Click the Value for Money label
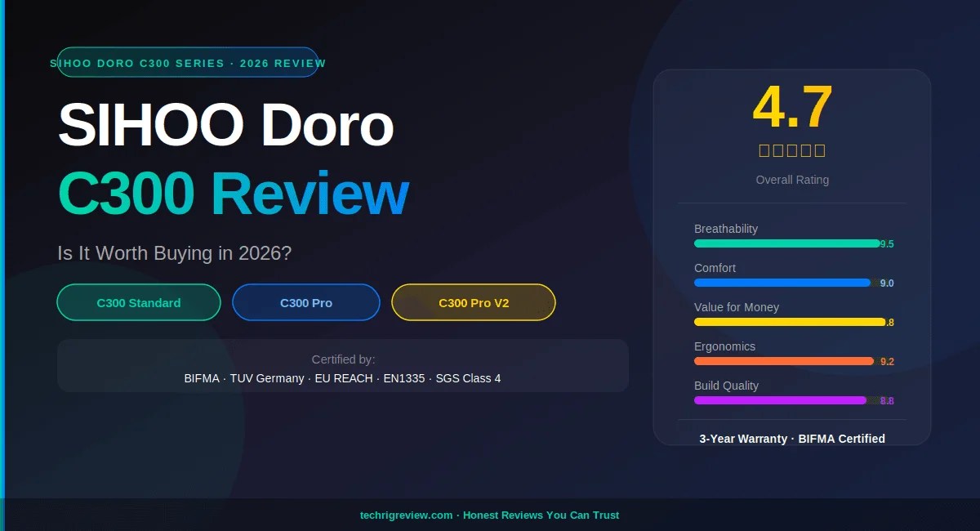This screenshot has width=980, height=531. (737, 307)
